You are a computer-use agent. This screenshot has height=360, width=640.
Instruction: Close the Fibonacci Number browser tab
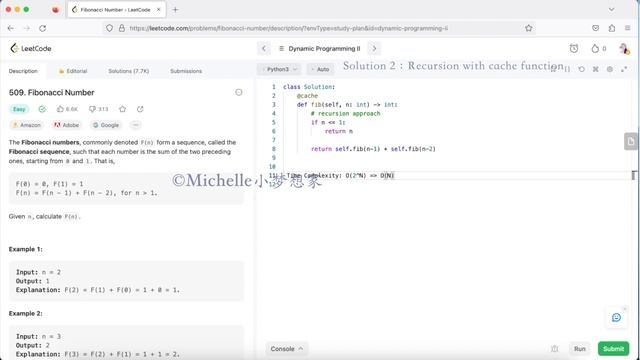[158, 9]
